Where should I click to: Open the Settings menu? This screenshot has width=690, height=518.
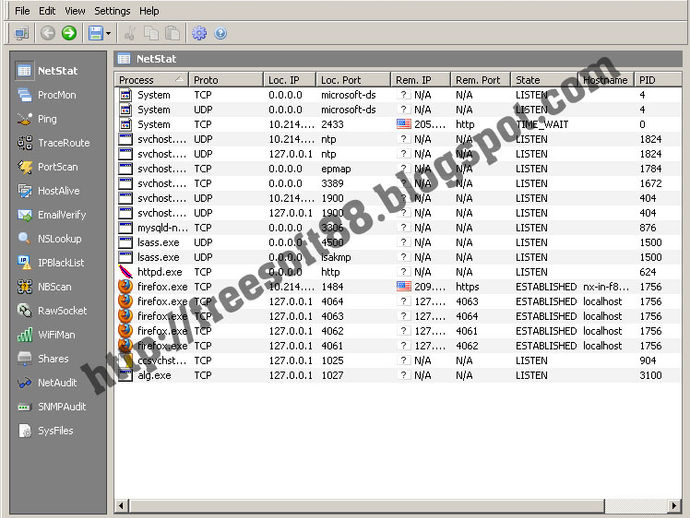(x=112, y=11)
